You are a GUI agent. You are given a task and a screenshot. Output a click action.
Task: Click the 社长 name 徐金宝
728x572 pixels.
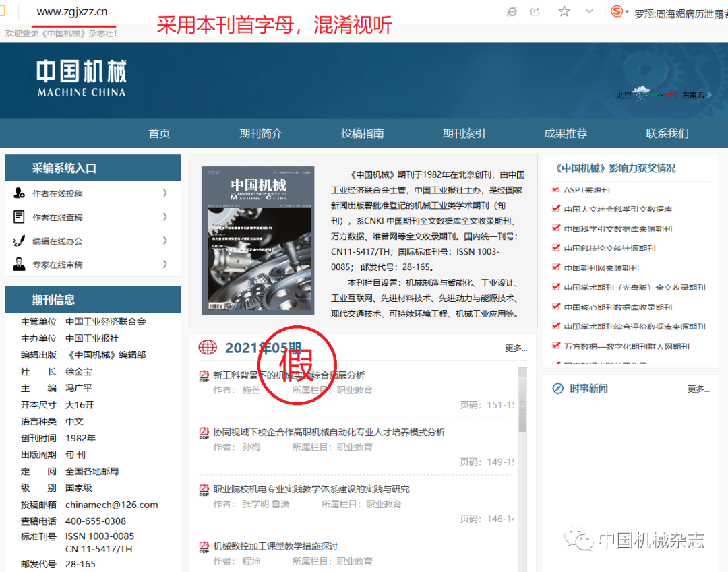click(78, 372)
